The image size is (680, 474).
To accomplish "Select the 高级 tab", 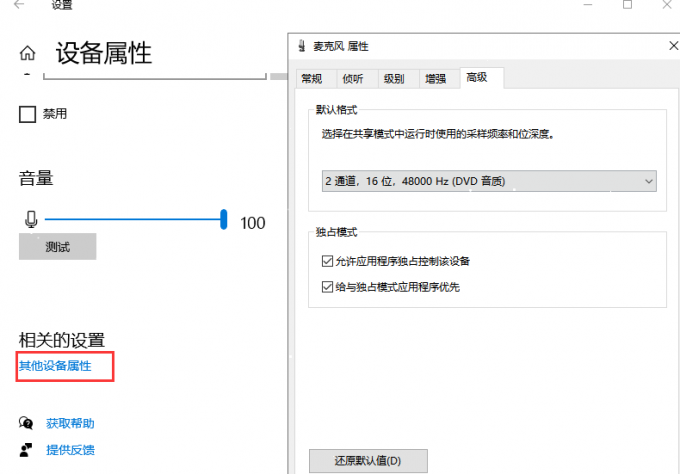I will pyautogui.click(x=477, y=78).
